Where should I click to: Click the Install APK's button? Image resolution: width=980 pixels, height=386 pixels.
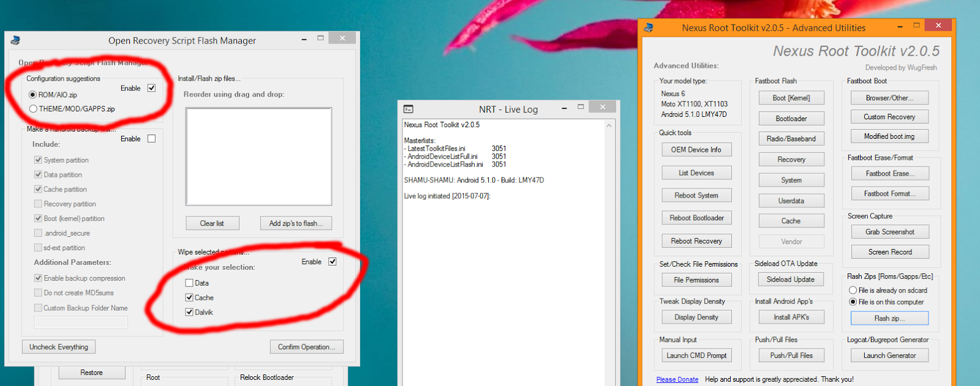click(x=791, y=317)
